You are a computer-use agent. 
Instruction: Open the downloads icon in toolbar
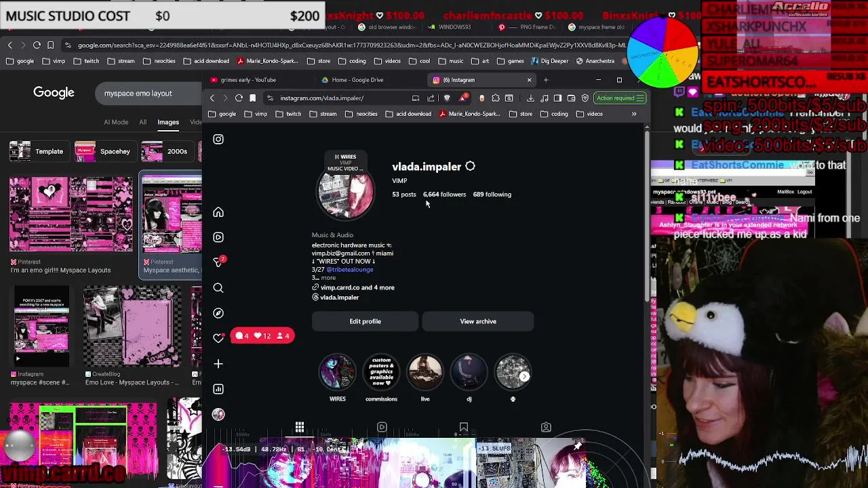pos(530,98)
